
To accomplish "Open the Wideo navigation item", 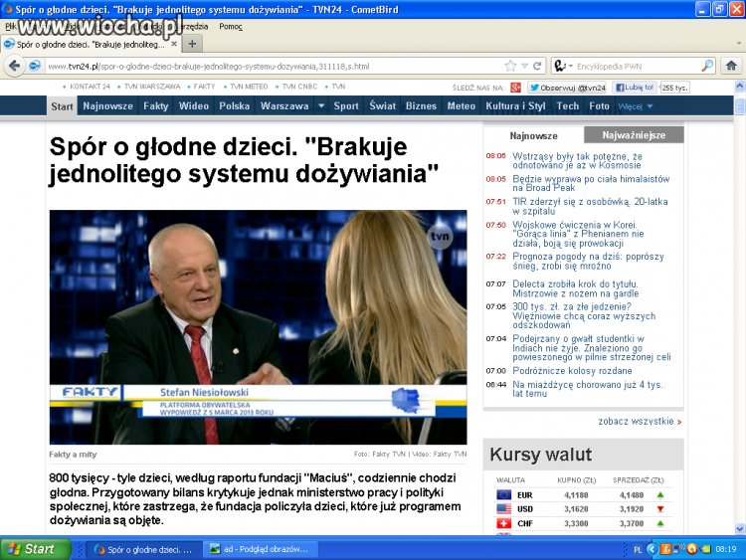I will pyautogui.click(x=194, y=106).
